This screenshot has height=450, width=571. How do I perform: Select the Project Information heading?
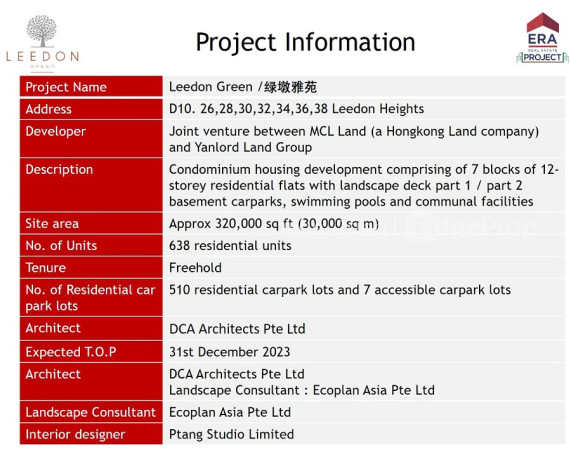coord(306,42)
